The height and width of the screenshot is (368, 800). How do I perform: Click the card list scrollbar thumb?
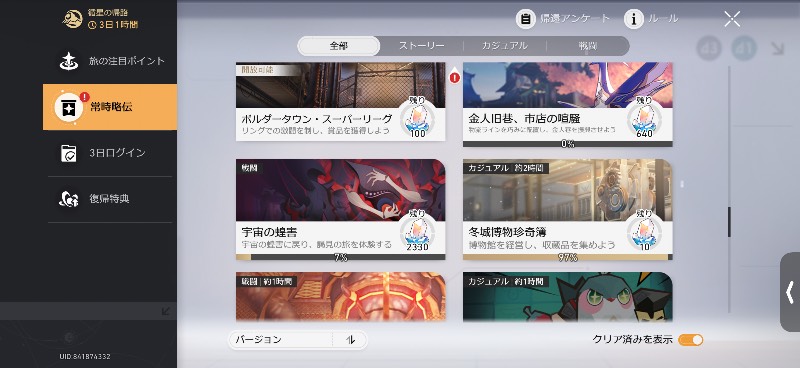click(729, 222)
